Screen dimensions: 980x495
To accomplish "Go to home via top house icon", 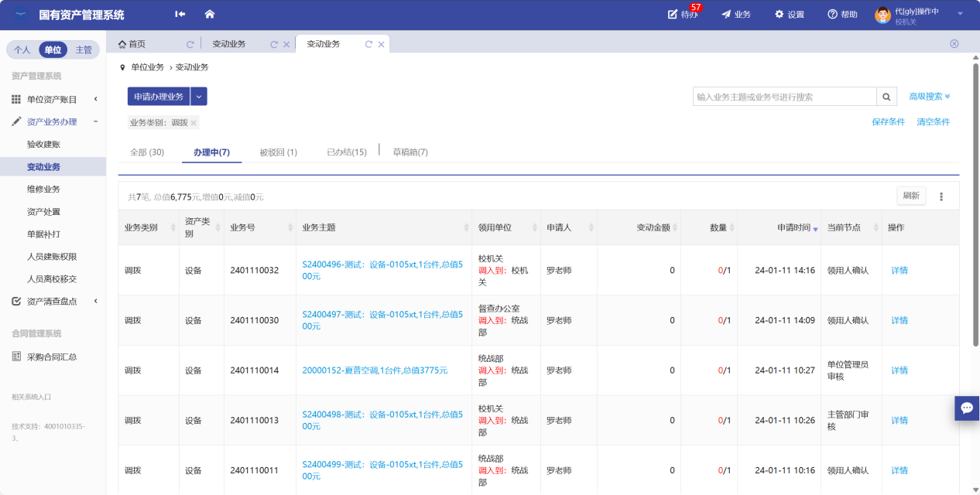I will [209, 14].
